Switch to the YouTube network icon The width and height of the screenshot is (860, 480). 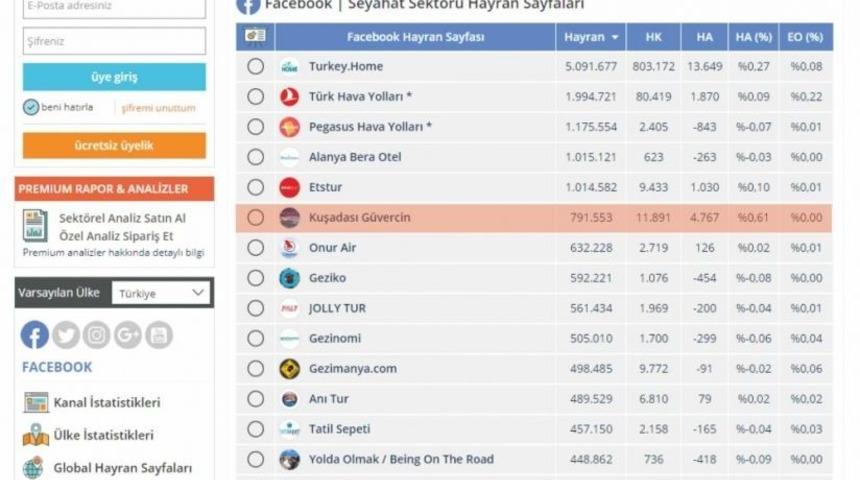pos(159,335)
